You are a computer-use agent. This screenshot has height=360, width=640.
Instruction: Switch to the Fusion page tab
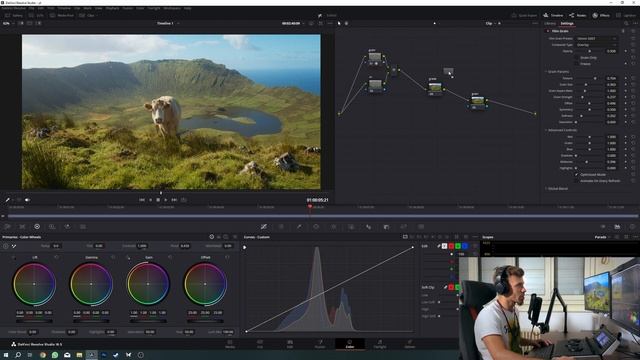coord(320,344)
